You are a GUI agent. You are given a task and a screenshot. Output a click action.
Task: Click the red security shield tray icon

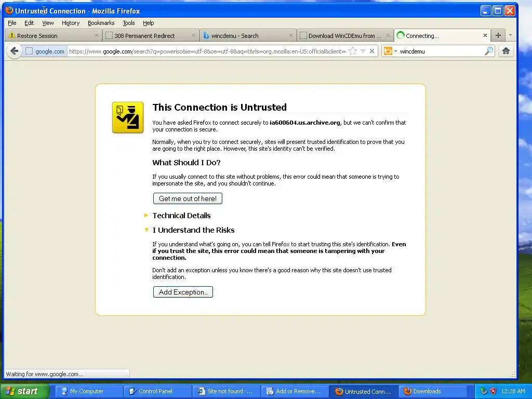494,391
